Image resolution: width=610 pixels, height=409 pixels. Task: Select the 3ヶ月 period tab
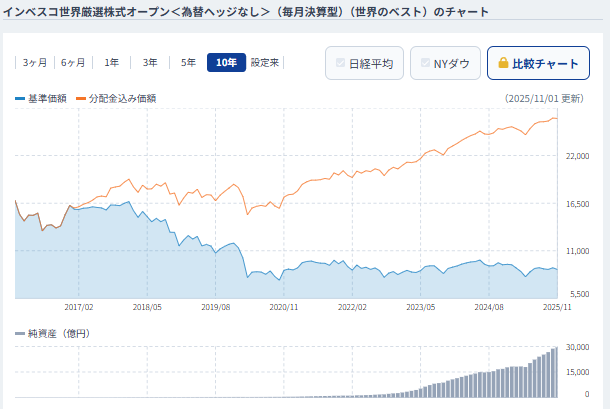point(34,63)
